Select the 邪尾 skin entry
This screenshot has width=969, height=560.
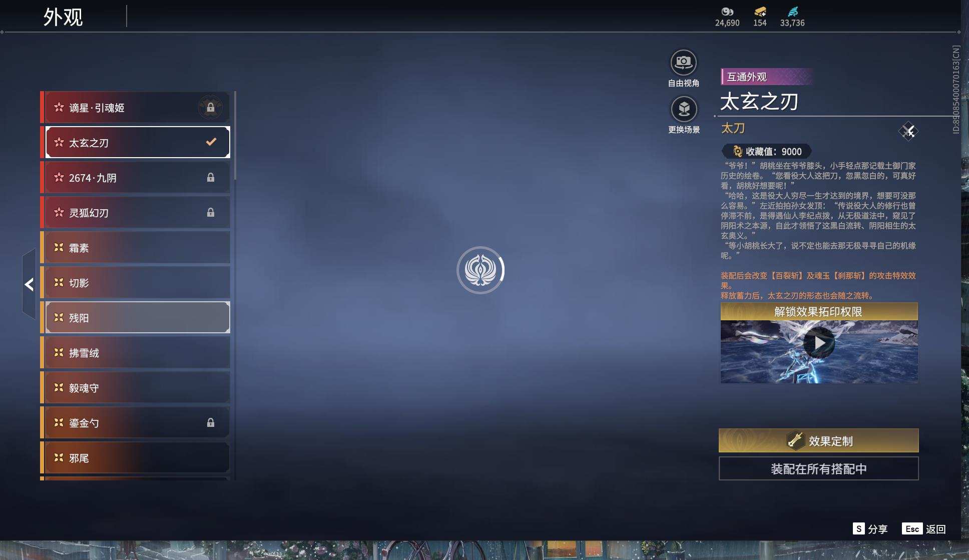click(135, 458)
